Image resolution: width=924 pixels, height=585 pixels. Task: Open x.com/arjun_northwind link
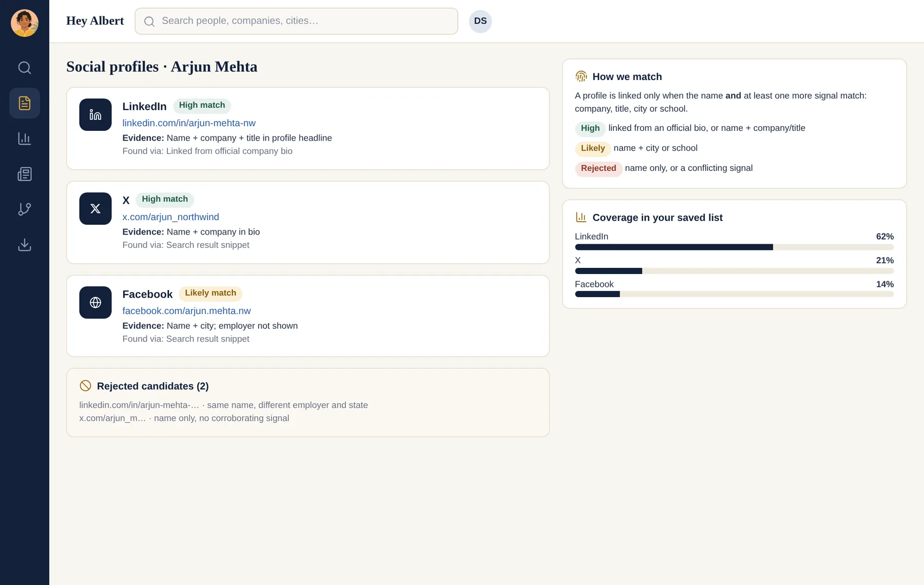click(x=170, y=217)
